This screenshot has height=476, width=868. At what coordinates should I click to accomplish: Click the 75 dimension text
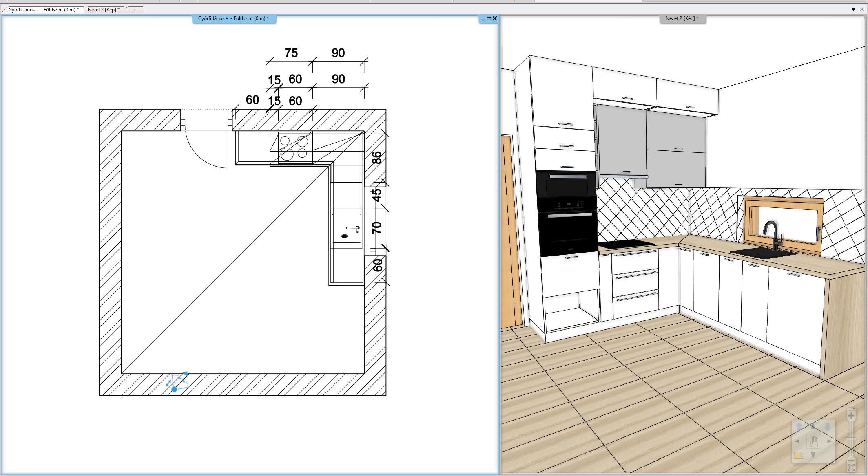(291, 53)
